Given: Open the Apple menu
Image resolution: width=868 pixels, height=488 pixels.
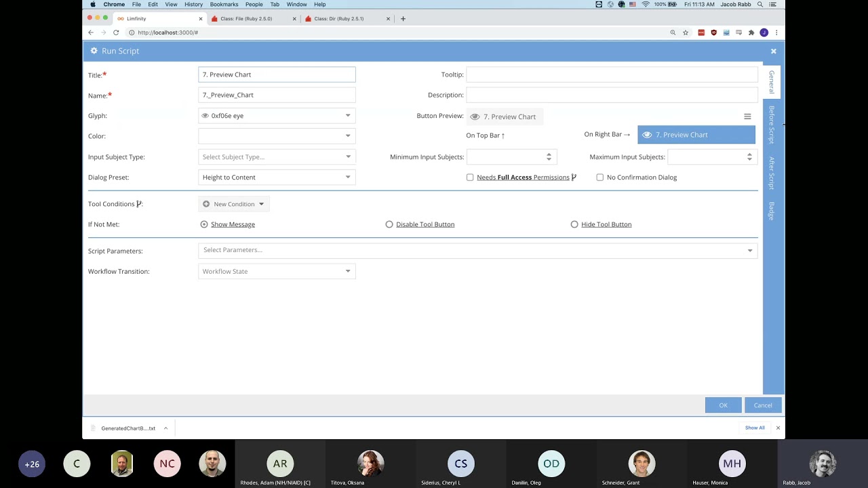Looking at the screenshot, I should pyautogui.click(x=93, y=4).
